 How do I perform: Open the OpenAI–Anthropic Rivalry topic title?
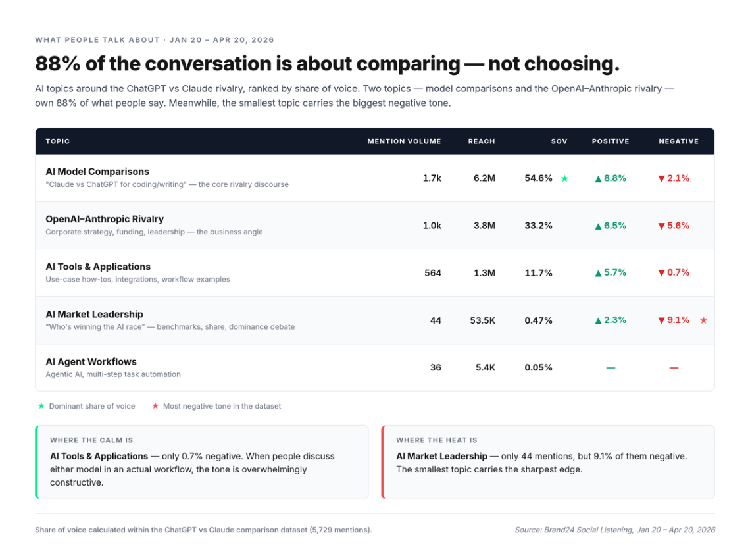click(105, 219)
